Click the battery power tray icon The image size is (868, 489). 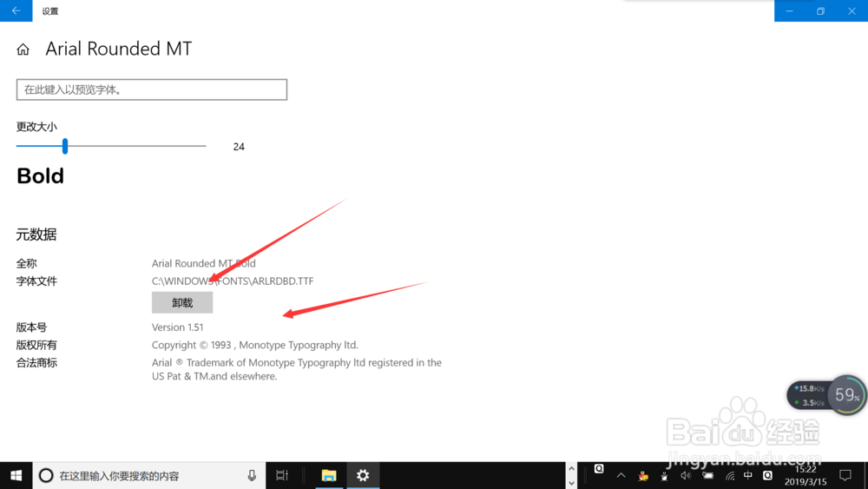click(708, 476)
